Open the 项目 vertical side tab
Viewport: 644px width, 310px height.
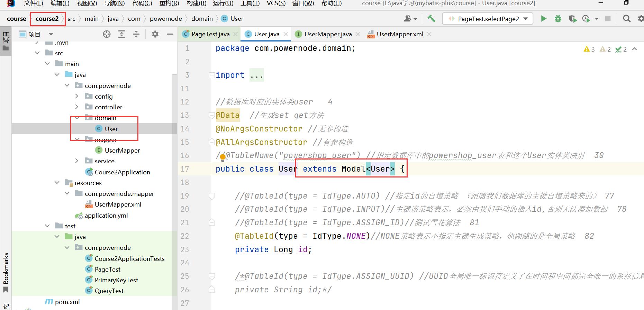(6, 41)
